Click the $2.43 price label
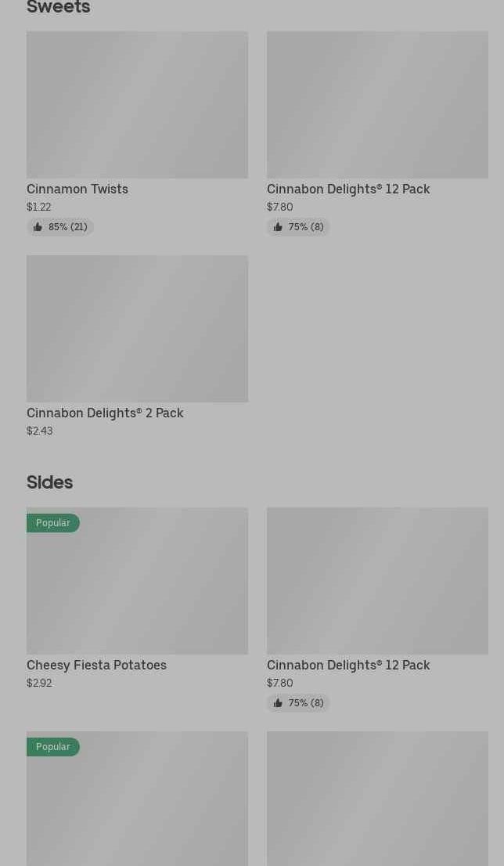Screen dimensions: 504x866 point(39,431)
